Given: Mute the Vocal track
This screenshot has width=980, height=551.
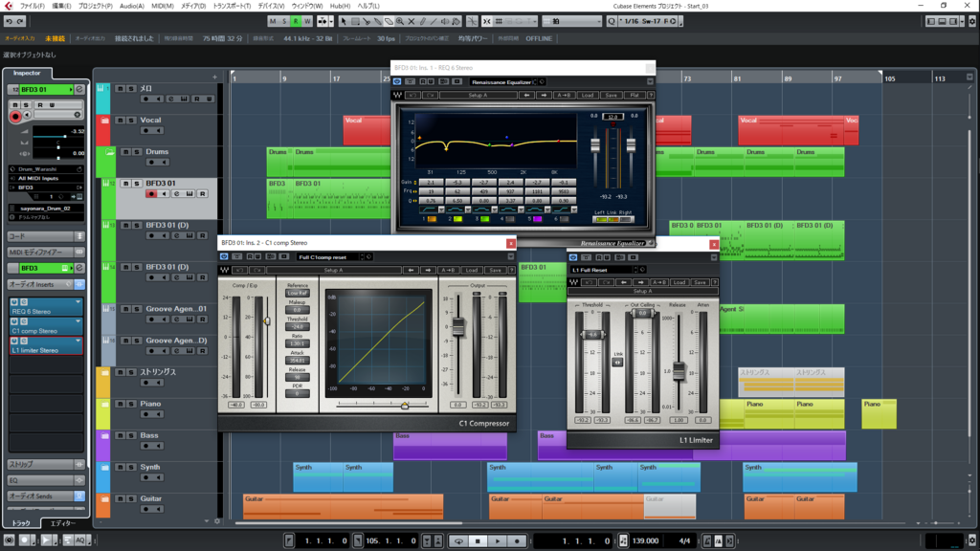Looking at the screenshot, I should [120, 120].
